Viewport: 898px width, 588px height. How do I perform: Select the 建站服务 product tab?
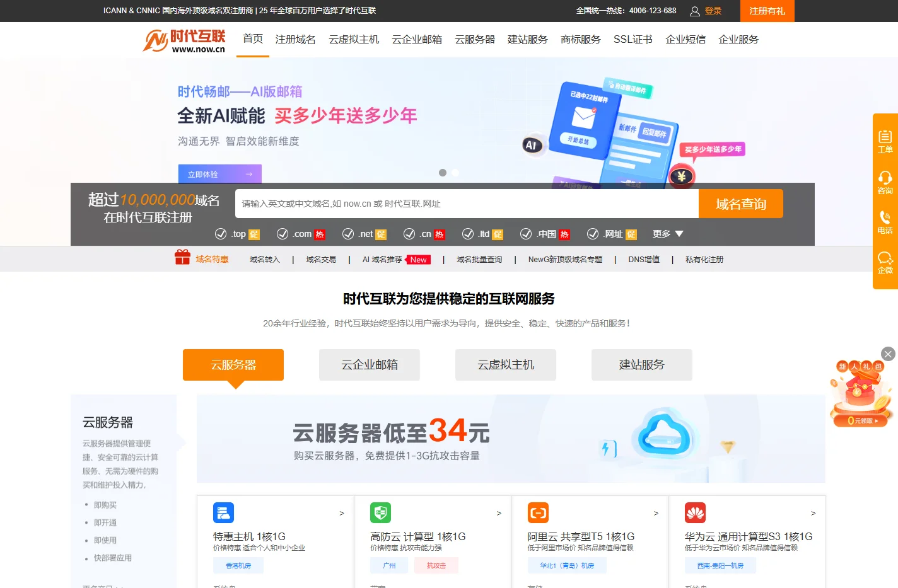tap(642, 365)
